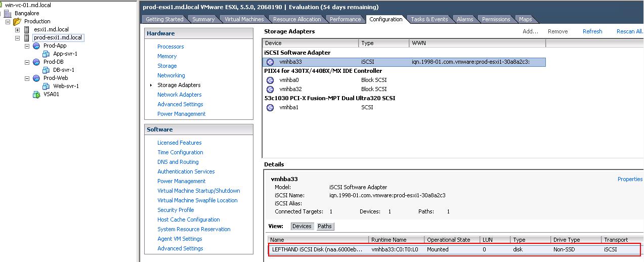
Task: Open Licensed Features settings
Action: tap(179, 143)
